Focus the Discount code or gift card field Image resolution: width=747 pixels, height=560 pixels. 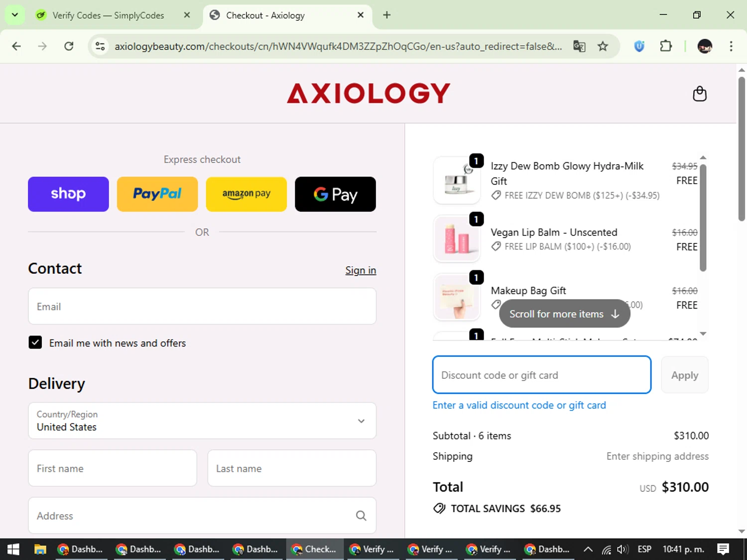(x=542, y=375)
